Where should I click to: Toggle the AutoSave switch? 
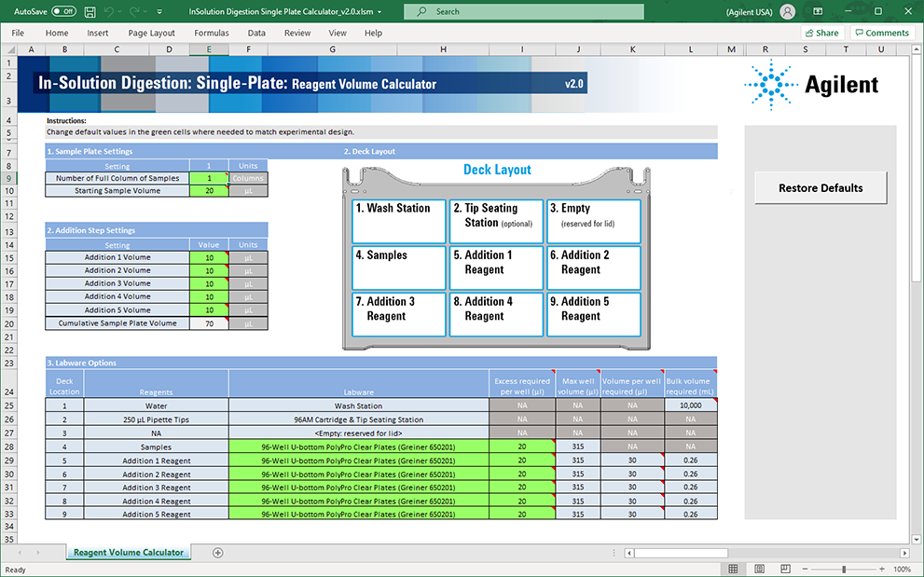63,11
